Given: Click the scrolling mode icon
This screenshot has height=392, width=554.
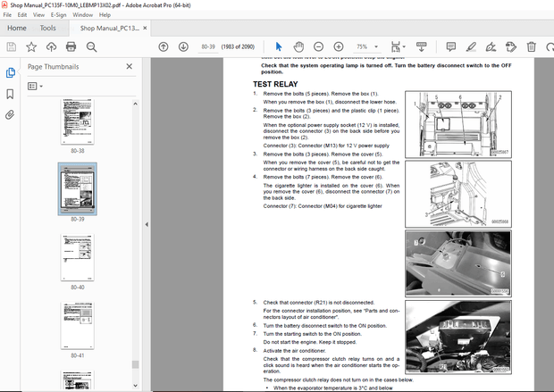Looking at the screenshot, I should point(421,46).
